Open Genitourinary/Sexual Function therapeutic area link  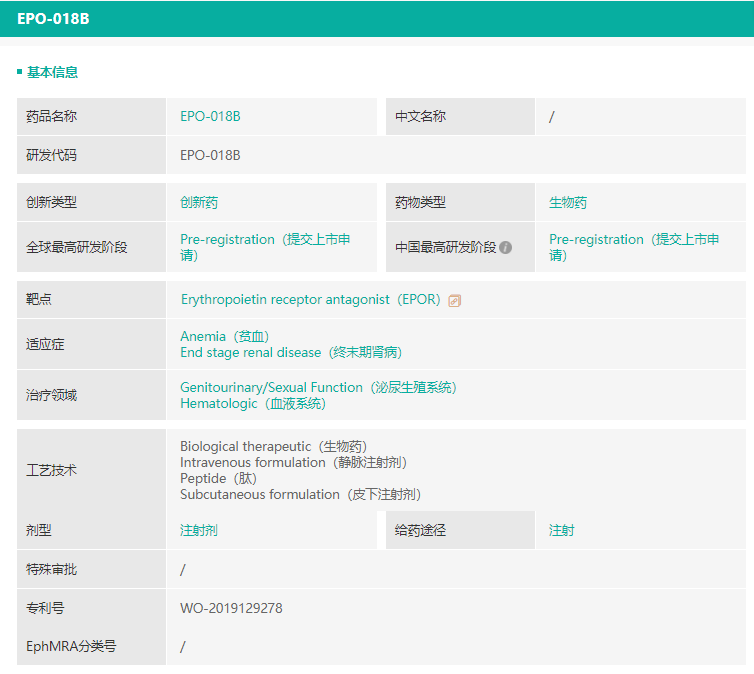click(x=318, y=387)
